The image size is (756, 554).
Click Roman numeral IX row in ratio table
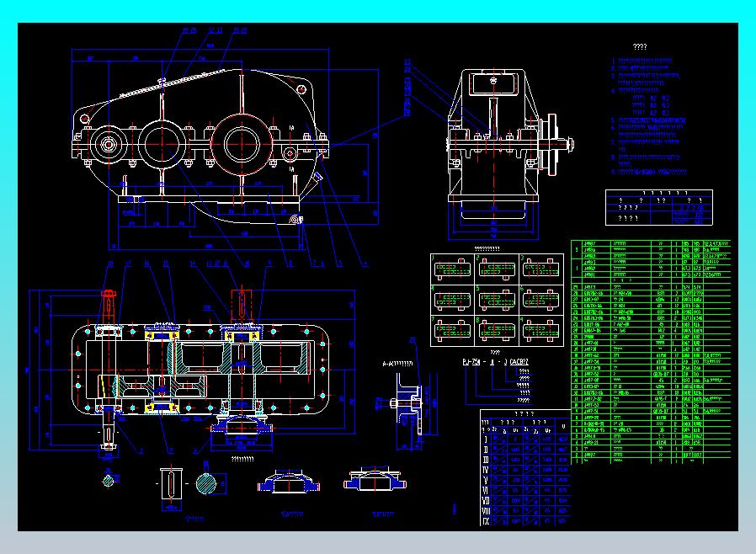[x=525, y=520]
